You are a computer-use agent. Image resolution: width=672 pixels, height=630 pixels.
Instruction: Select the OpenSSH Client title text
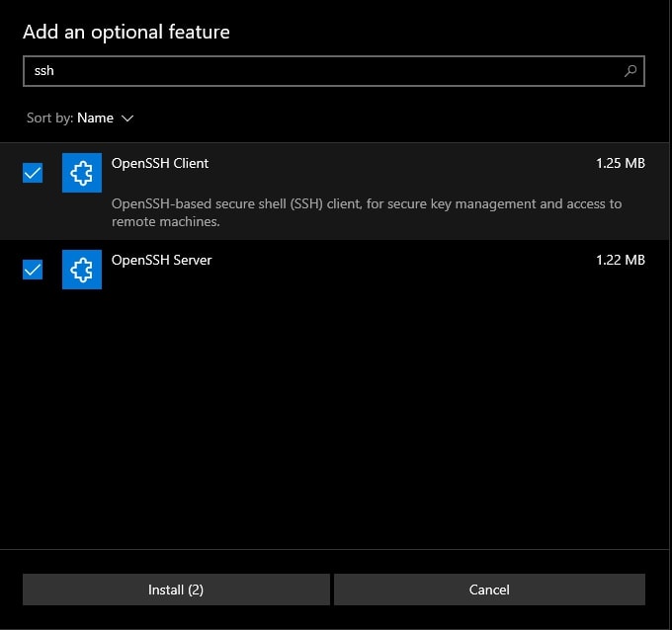coord(160,163)
